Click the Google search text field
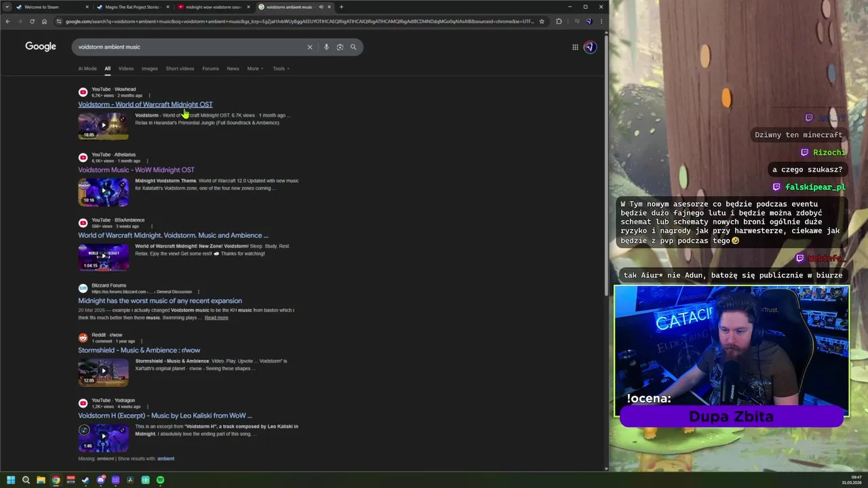Screen dimensions: 868x488 pos(190,47)
